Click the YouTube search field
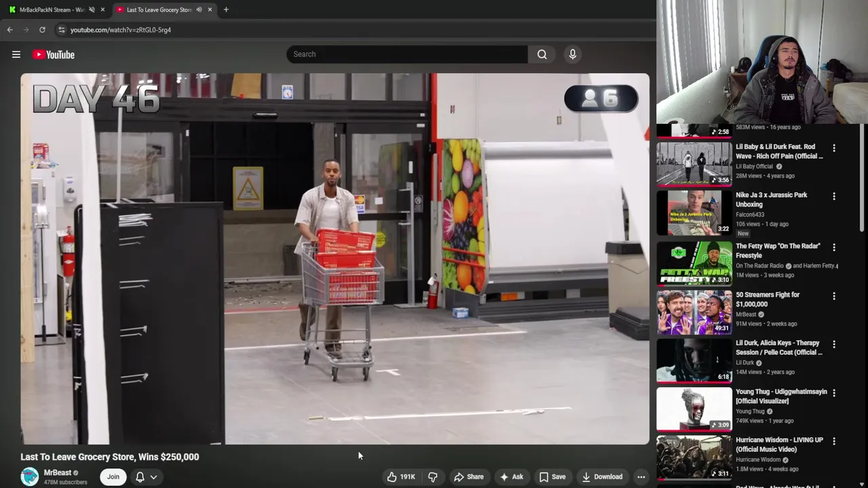Screen dimensions: 868x488 (407, 54)
